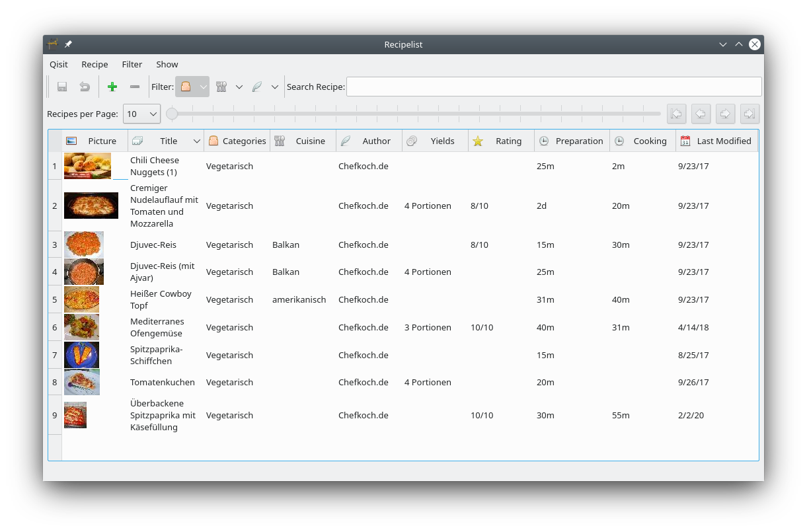The image size is (807, 532).
Task: Click the floppy disk save icon
Action: [62, 87]
